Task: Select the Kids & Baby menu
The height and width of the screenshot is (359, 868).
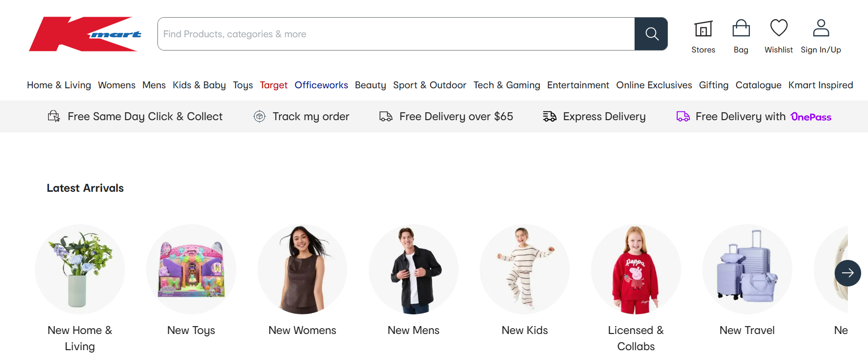Action: click(x=199, y=85)
